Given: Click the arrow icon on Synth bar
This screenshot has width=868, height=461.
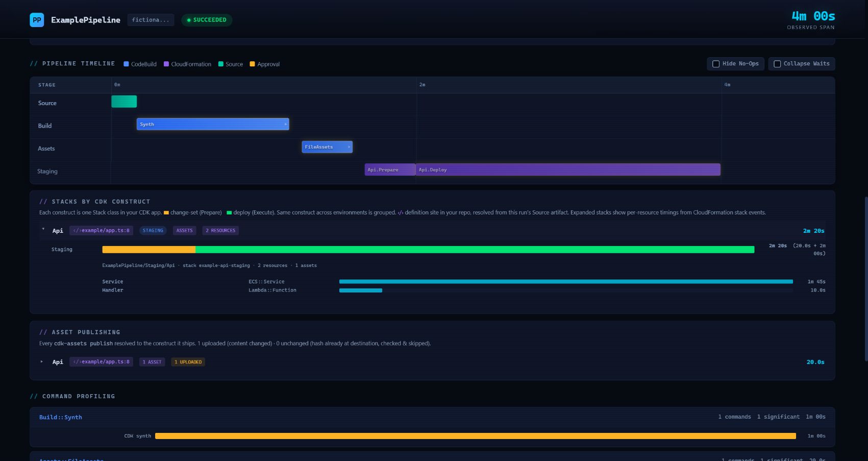Looking at the screenshot, I should pyautogui.click(x=285, y=124).
